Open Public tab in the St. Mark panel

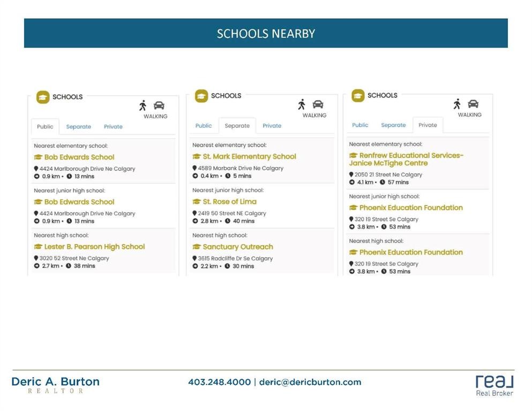(x=204, y=126)
